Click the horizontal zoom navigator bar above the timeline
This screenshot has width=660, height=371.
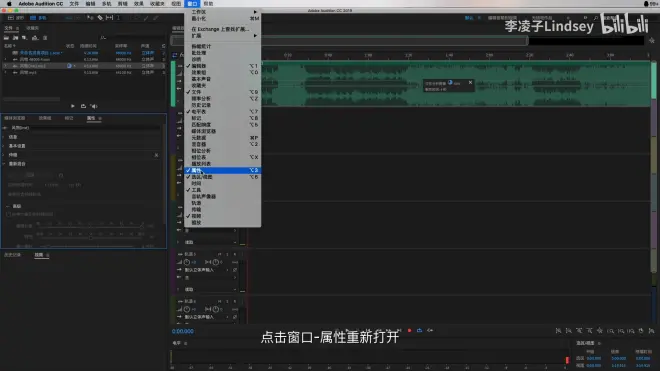click(350, 40)
